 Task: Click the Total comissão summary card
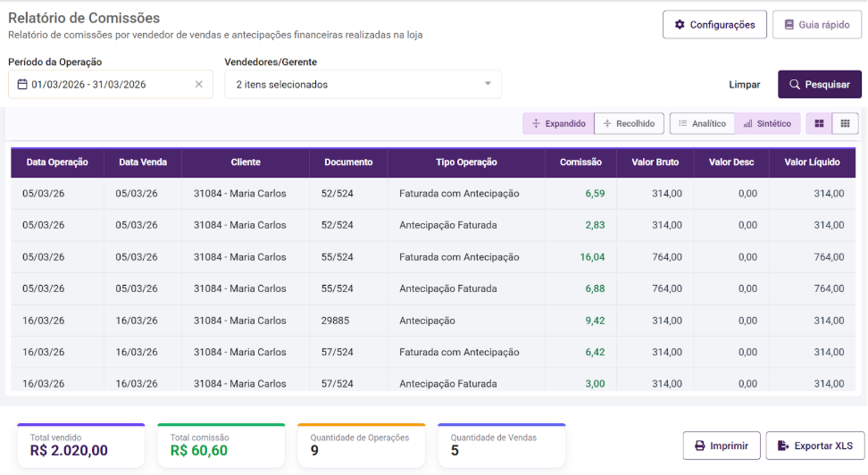click(x=221, y=445)
